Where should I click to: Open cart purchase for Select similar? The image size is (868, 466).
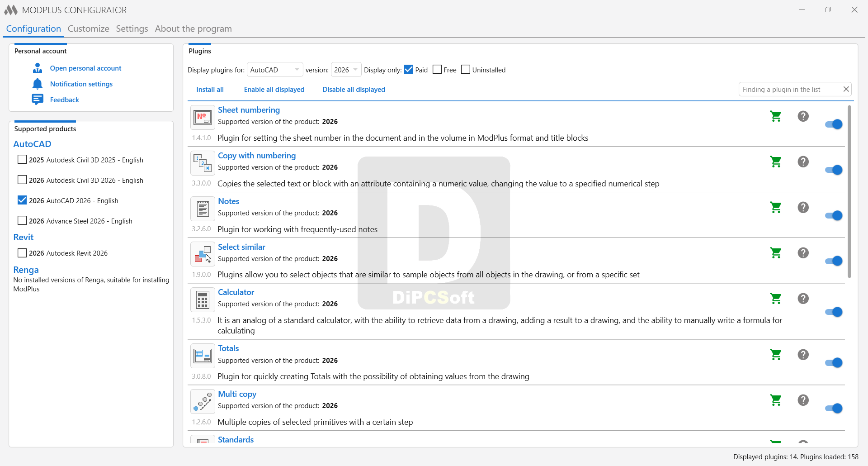(x=776, y=253)
